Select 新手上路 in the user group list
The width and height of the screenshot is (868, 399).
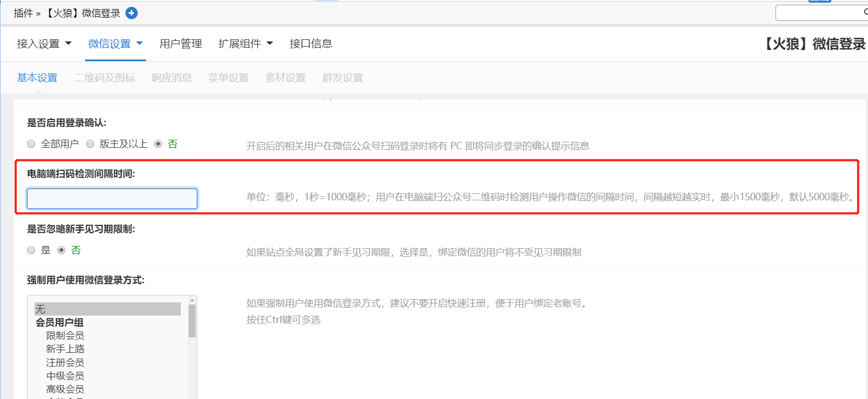(x=65, y=349)
